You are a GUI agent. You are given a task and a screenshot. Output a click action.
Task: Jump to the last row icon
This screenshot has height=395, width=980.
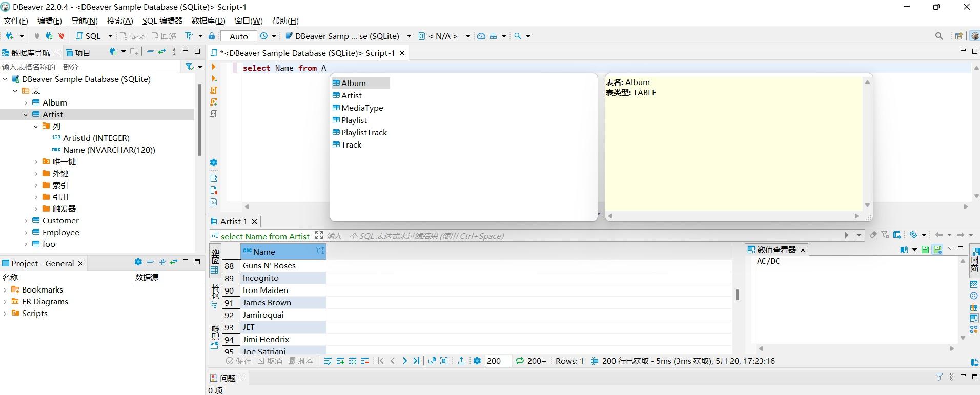tap(416, 361)
